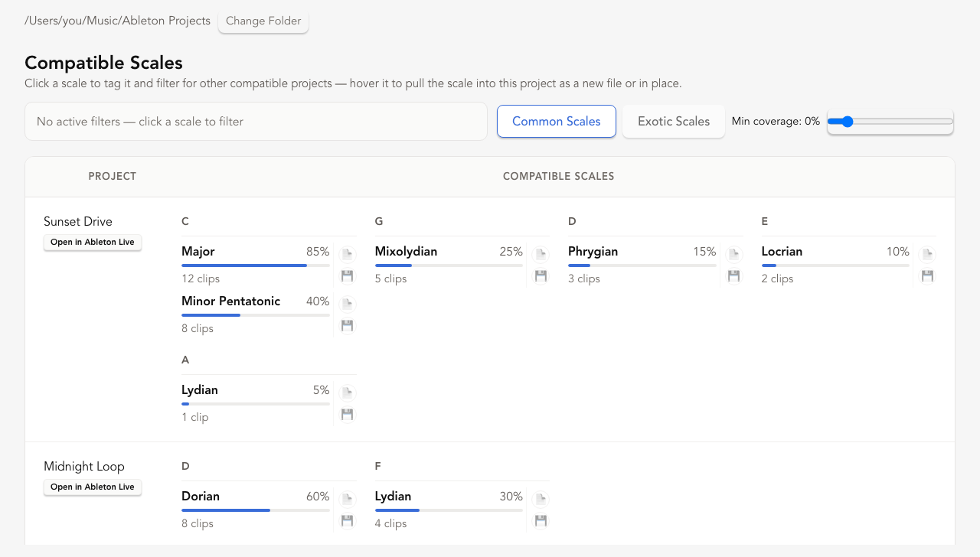Viewport: 980px width, 557px height.
Task: Pull Minor Pentatonic as new file
Action: (x=348, y=305)
